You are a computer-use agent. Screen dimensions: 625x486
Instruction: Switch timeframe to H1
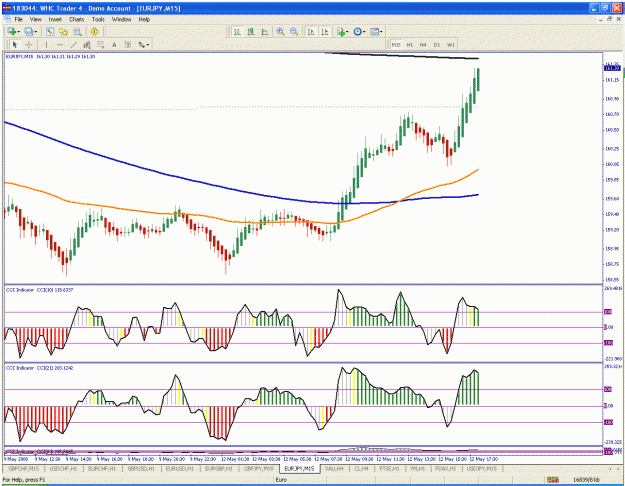point(409,45)
